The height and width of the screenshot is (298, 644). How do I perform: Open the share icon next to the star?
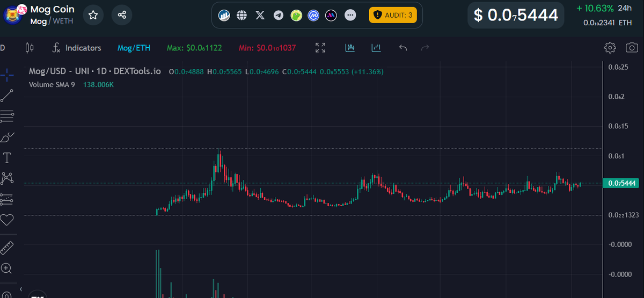(x=122, y=15)
